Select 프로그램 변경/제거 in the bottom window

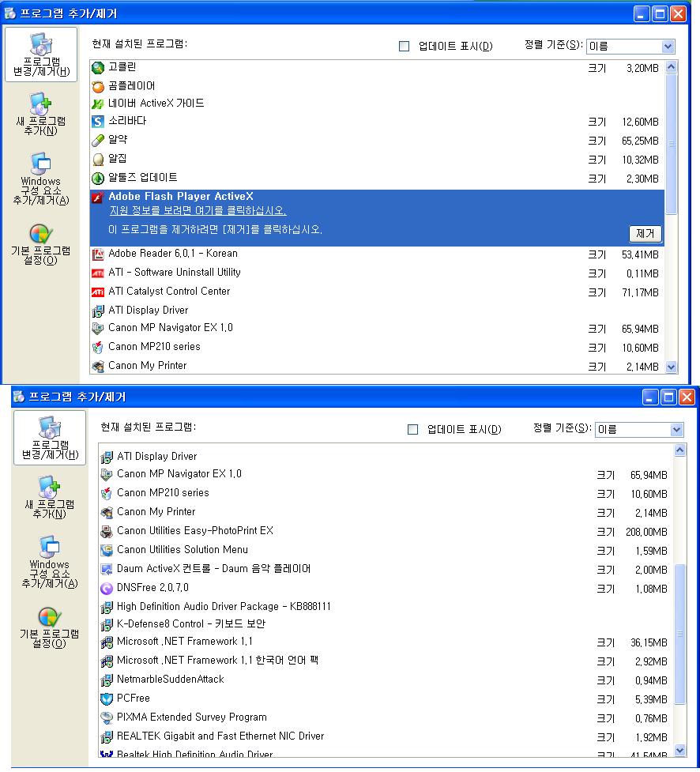click(50, 438)
